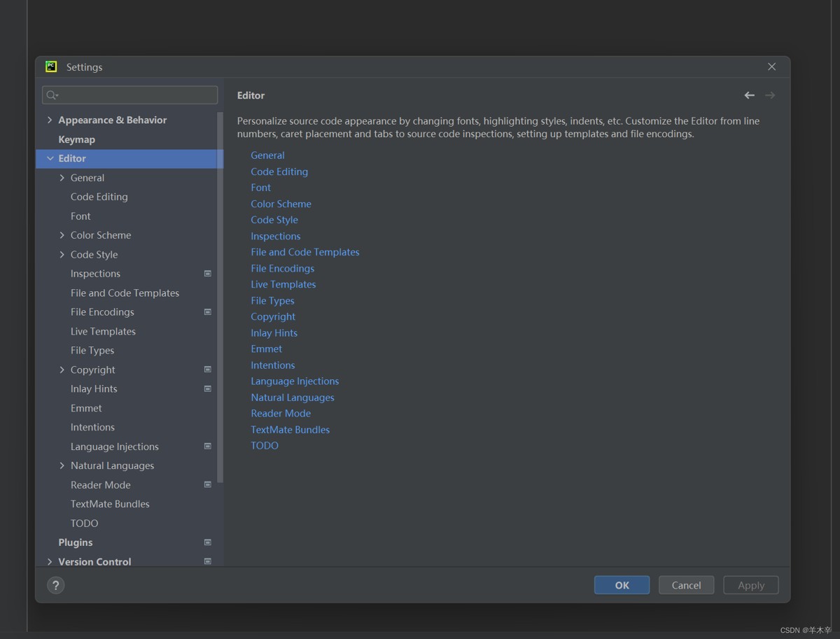Click project-level icon beside File Encodings
The image size is (840, 639).
click(x=208, y=312)
